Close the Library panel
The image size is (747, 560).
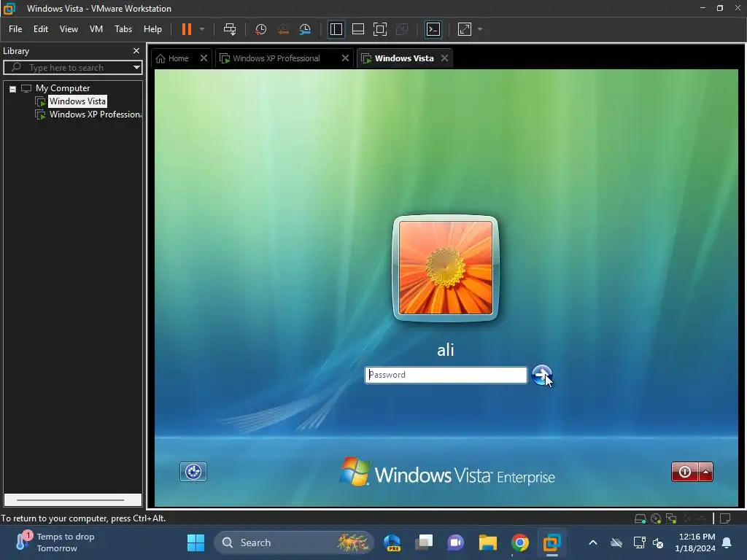(136, 50)
